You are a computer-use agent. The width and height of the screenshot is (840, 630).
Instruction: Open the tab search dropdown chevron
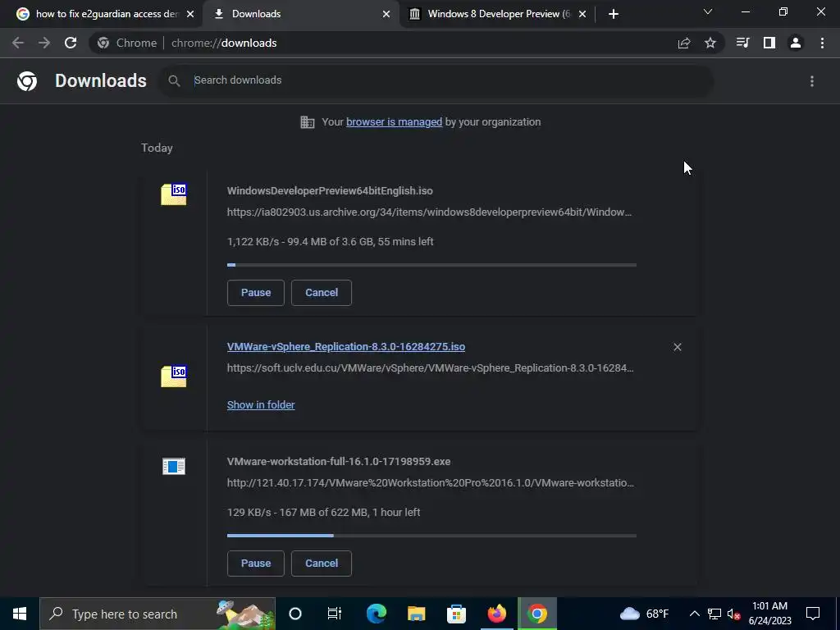pyautogui.click(x=708, y=11)
